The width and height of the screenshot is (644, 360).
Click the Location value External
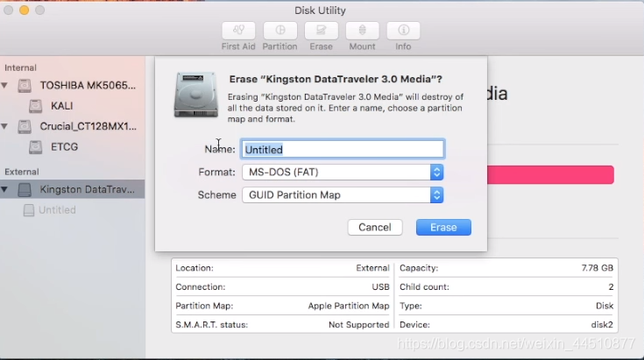click(x=372, y=268)
